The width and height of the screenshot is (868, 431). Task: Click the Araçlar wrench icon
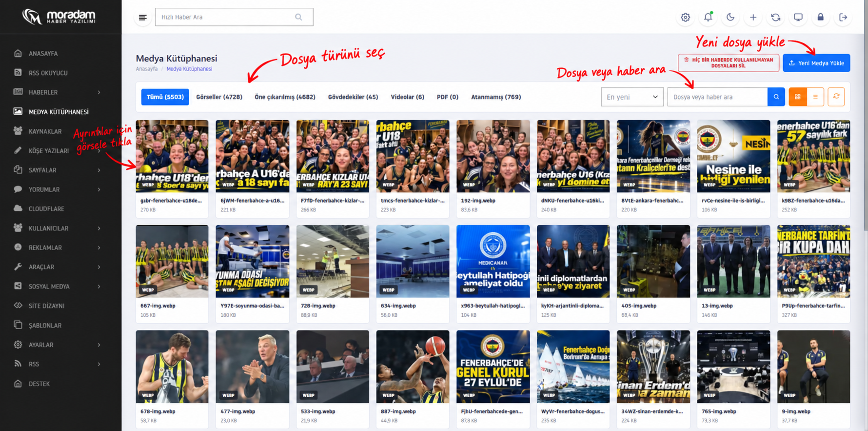point(18,267)
